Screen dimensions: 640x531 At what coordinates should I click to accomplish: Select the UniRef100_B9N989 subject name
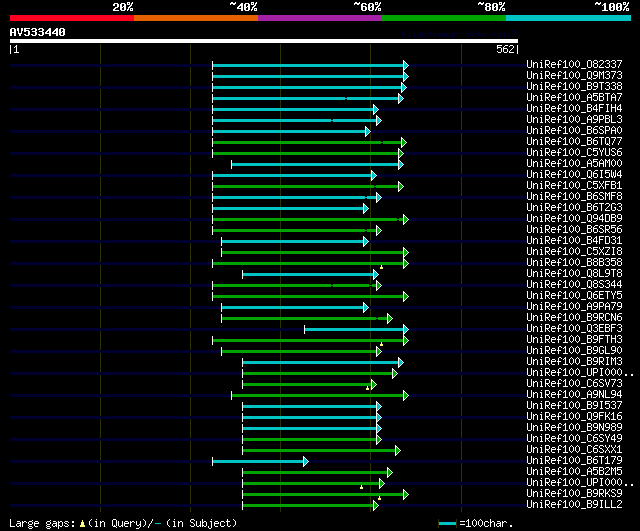[574, 428]
